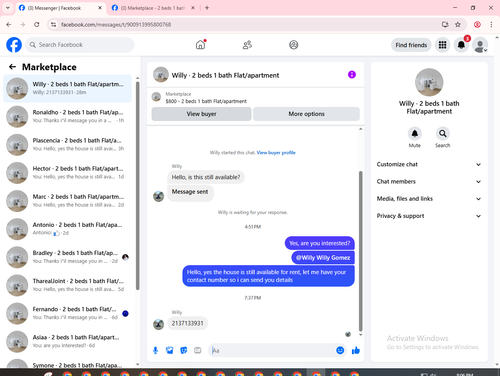Viewport: 500px width, 376px height.
Task: Open the Facebook menu grid icon
Action: [442, 45]
